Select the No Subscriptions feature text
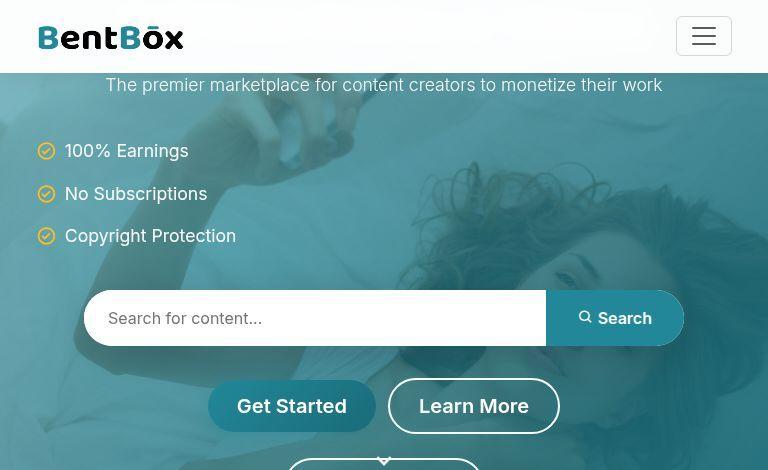Image resolution: width=768 pixels, height=470 pixels. pos(136,194)
